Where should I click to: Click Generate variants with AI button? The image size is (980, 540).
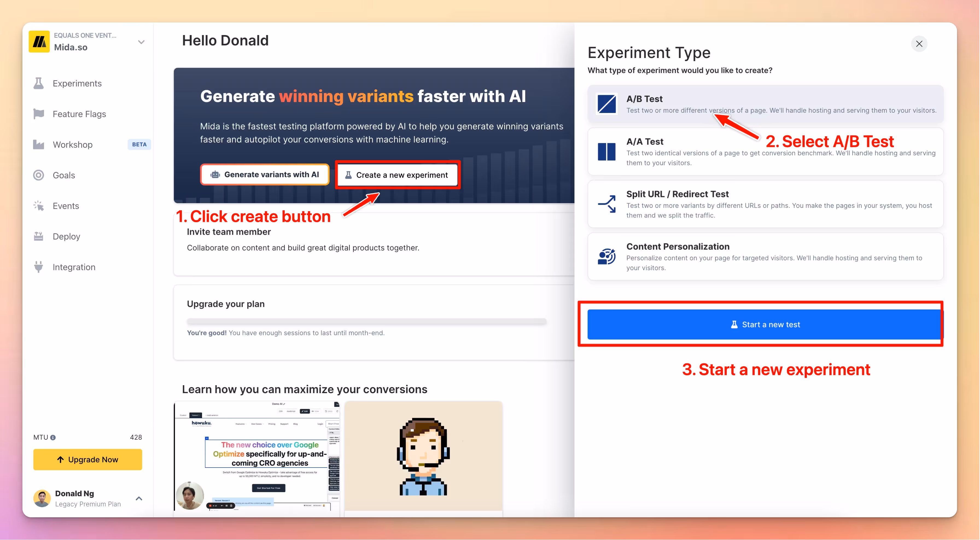pos(265,174)
